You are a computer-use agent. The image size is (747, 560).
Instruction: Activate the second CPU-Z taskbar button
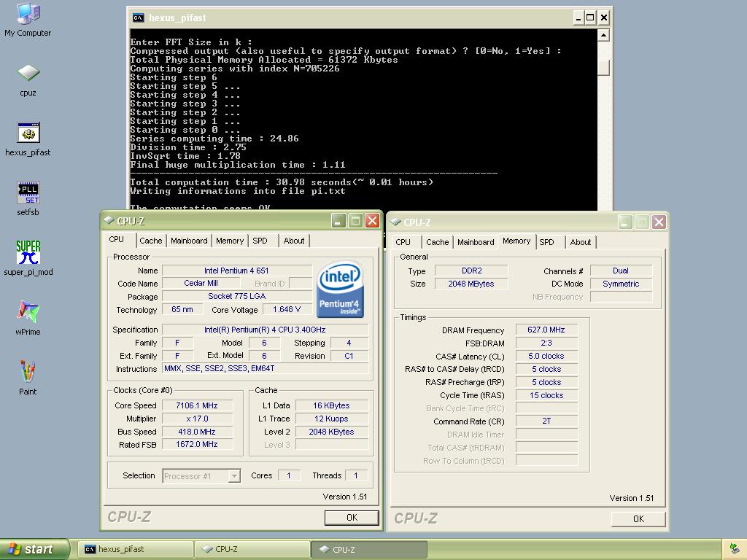click(368, 549)
